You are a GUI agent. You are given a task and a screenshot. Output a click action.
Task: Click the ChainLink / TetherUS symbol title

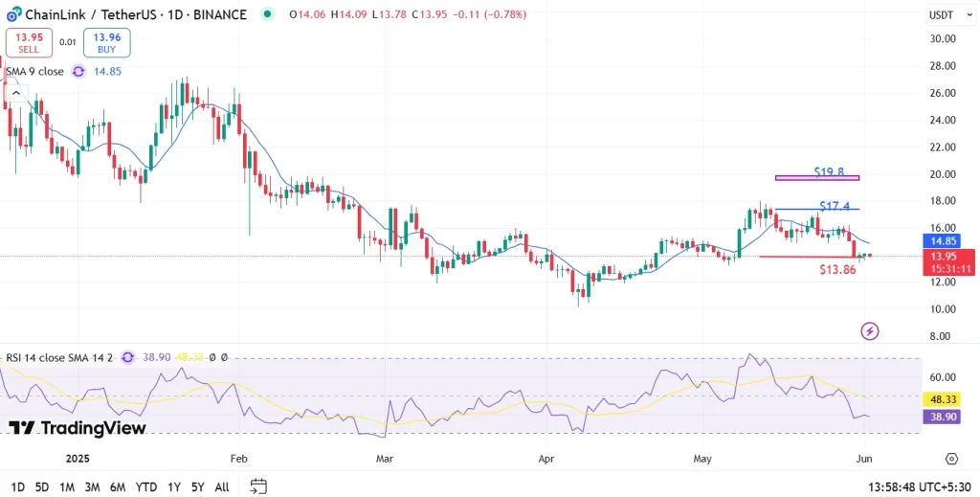tap(136, 13)
